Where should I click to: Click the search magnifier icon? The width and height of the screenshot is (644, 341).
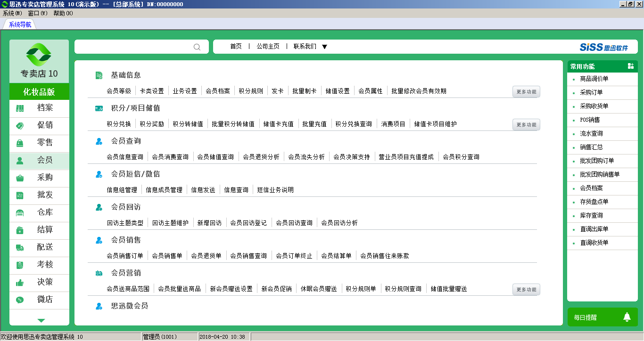click(197, 47)
